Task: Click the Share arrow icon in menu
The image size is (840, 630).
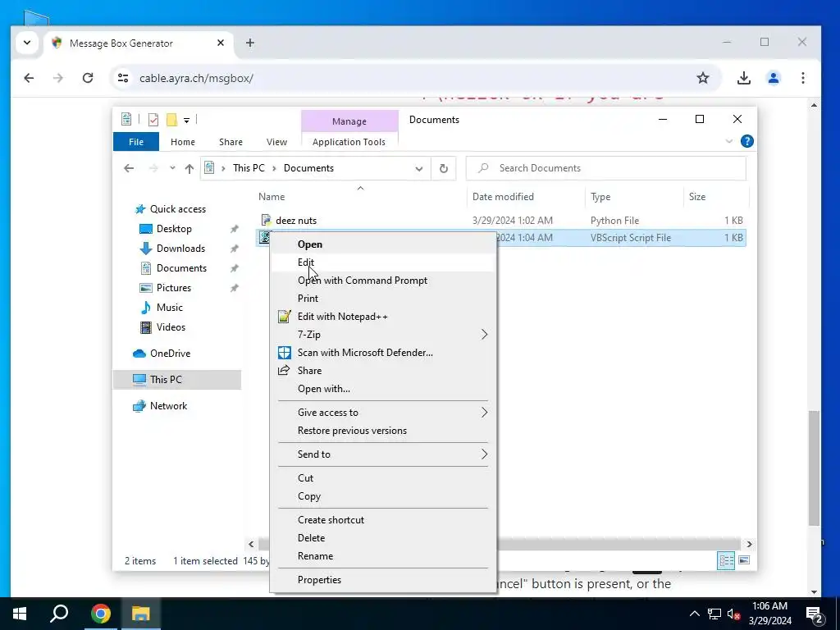Action: coord(284,370)
